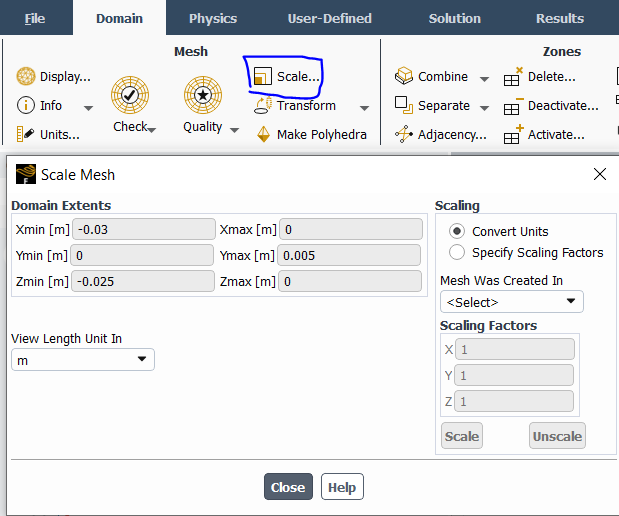Expand the Info dropdown arrow
619x516 pixels.
pos(88,108)
